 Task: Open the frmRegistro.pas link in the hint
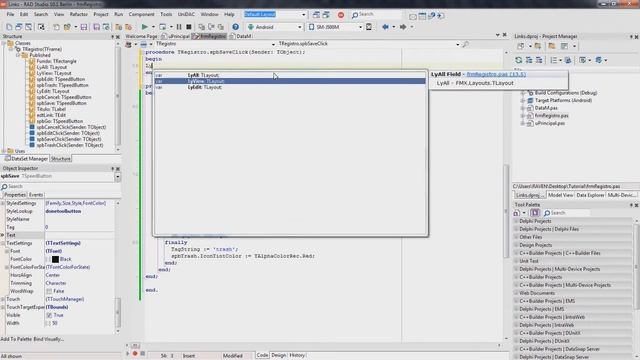[496, 74]
